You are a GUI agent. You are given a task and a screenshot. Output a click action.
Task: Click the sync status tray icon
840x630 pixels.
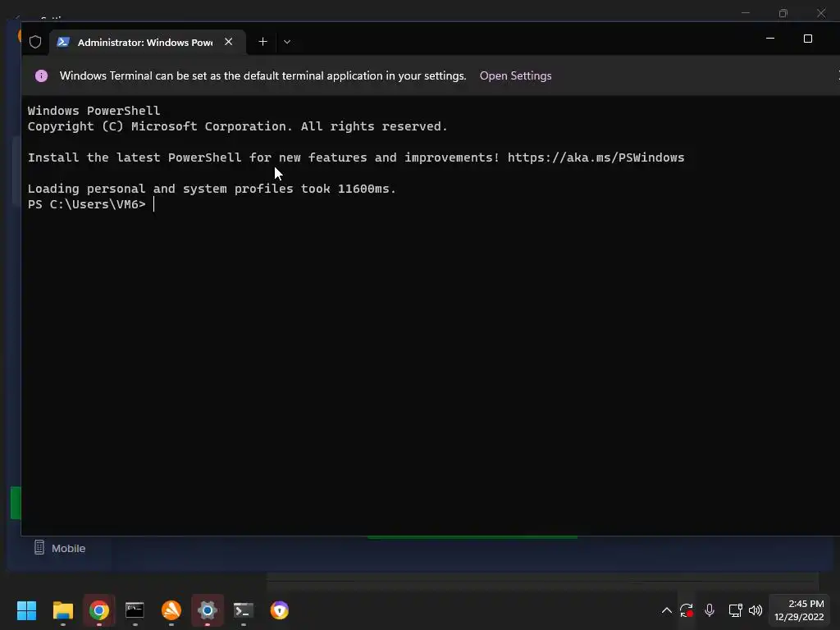687,610
